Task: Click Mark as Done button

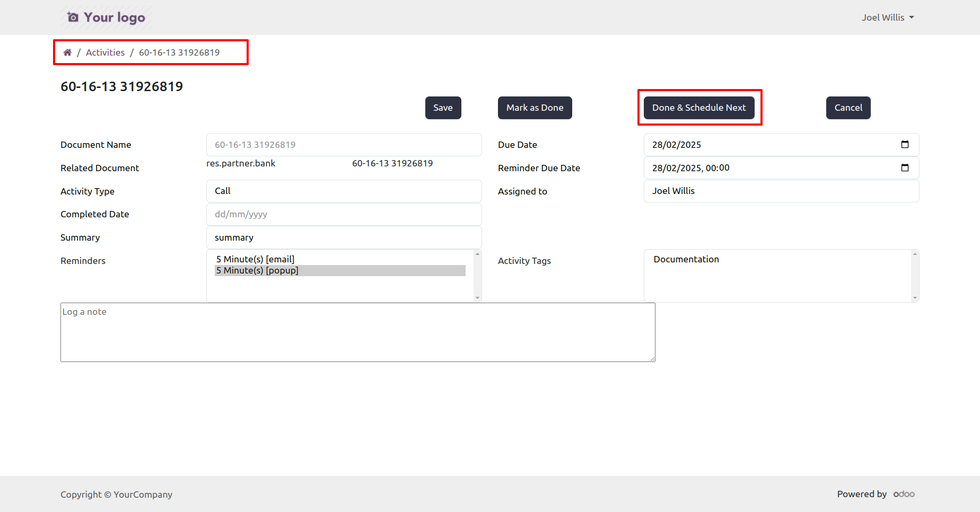Action: pyautogui.click(x=535, y=108)
